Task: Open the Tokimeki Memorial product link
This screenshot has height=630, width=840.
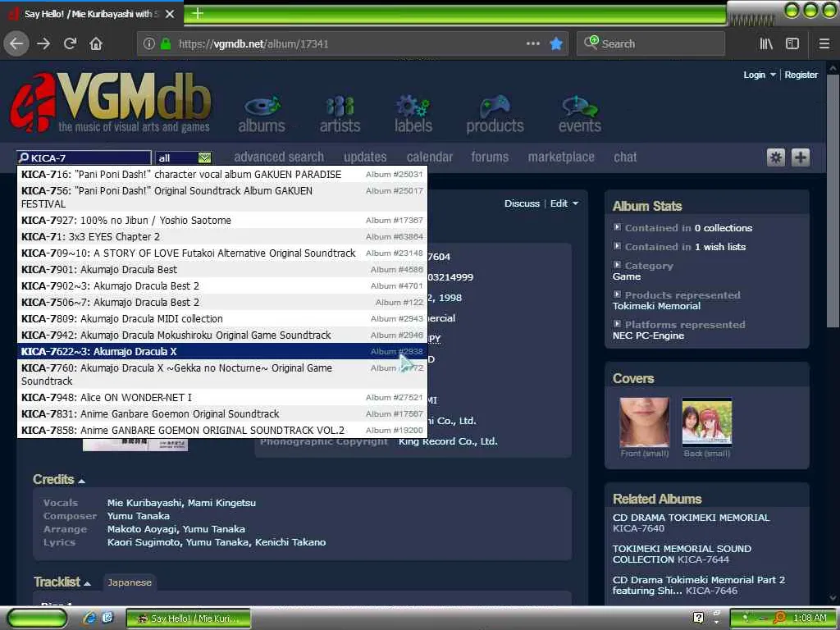Action: coord(656,306)
